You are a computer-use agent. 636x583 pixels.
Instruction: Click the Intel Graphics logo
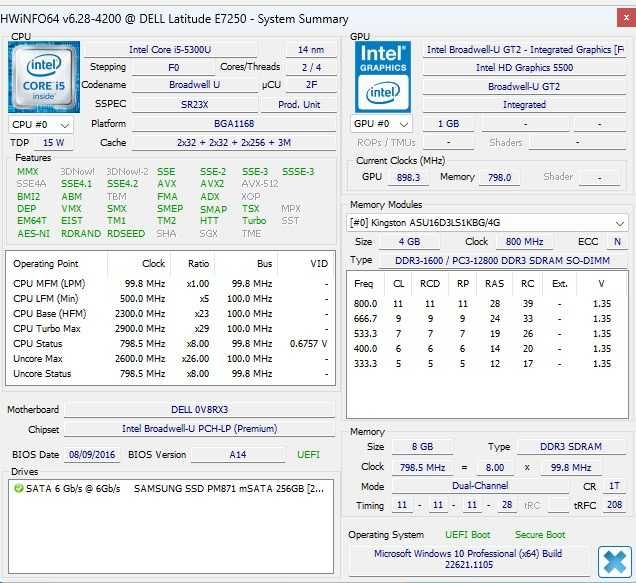click(x=382, y=77)
